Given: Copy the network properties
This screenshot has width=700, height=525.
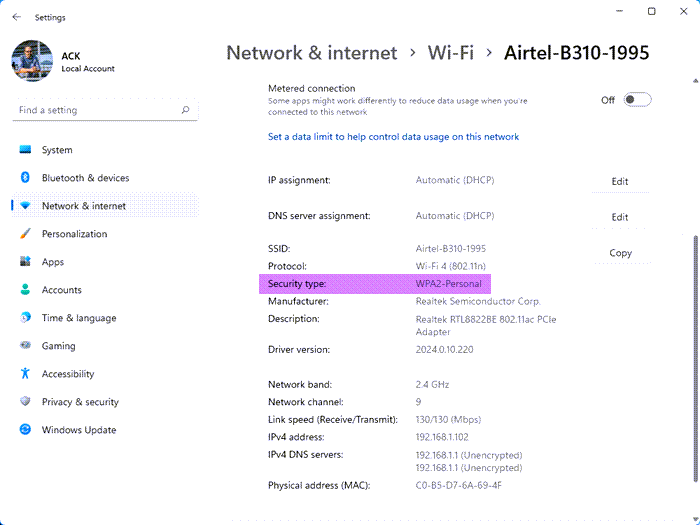Looking at the screenshot, I should pyautogui.click(x=620, y=253).
